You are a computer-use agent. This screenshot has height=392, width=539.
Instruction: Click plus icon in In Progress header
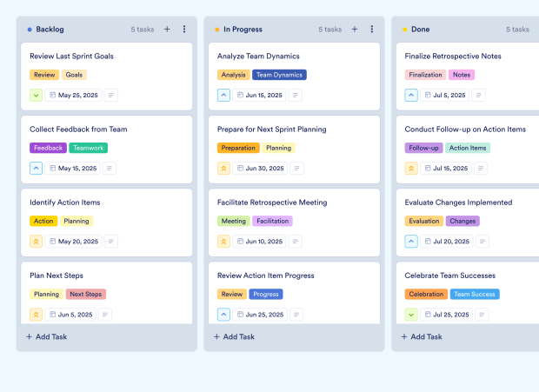coord(355,29)
